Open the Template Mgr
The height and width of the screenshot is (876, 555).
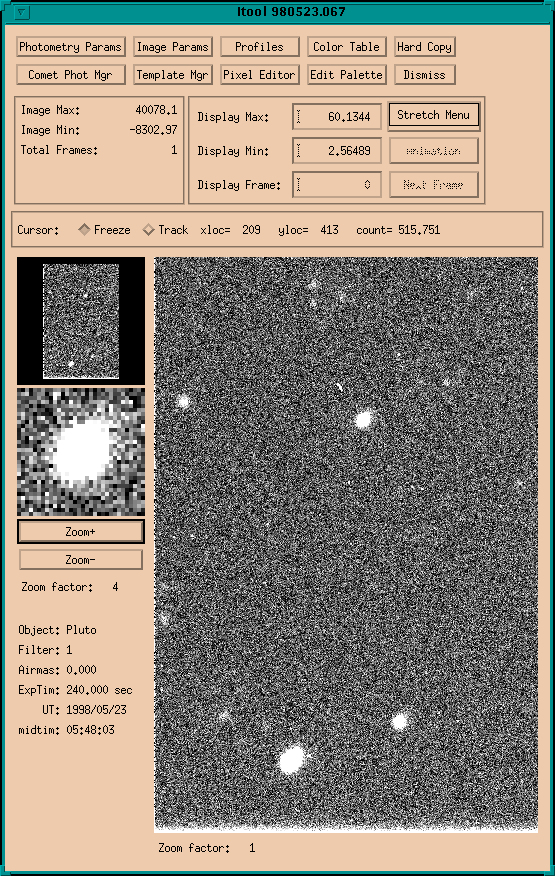(x=173, y=75)
